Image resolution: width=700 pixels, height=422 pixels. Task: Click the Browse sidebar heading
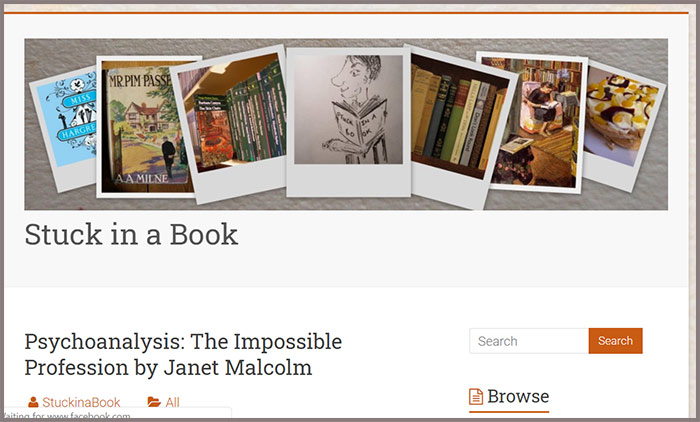tap(518, 397)
